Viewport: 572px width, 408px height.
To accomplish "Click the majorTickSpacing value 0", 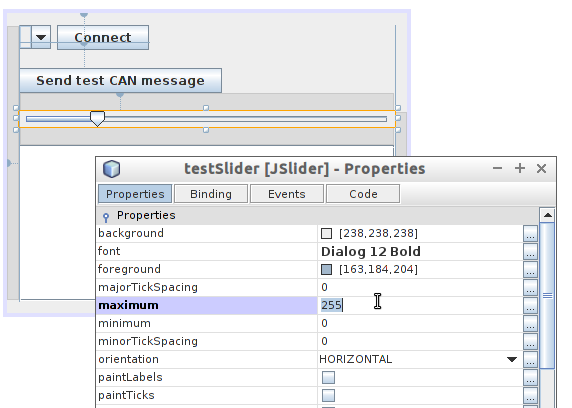I will click(324, 288).
